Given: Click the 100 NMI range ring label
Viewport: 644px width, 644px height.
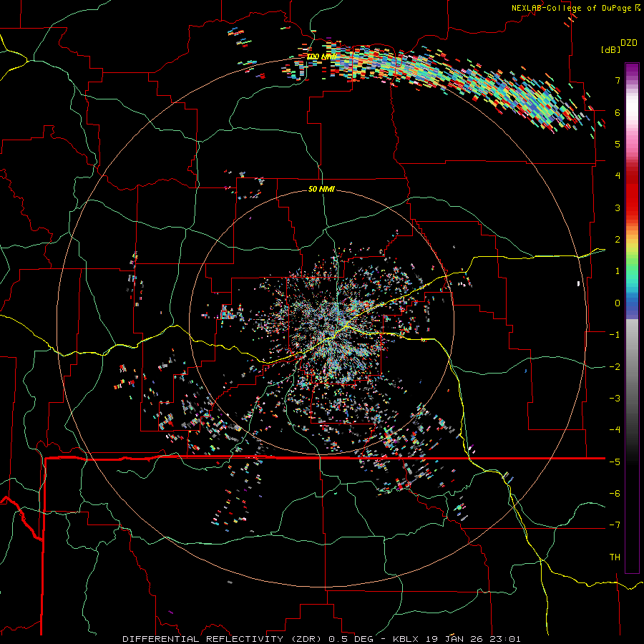Looking at the screenshot, I should click(x=322, y=57).
